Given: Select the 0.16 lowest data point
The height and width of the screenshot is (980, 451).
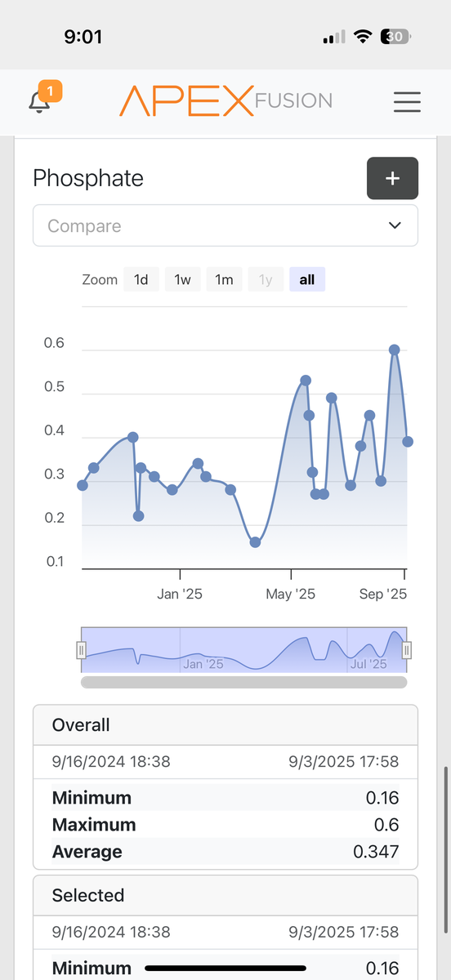Looking at the screenshot, I should tap(255, 542).
